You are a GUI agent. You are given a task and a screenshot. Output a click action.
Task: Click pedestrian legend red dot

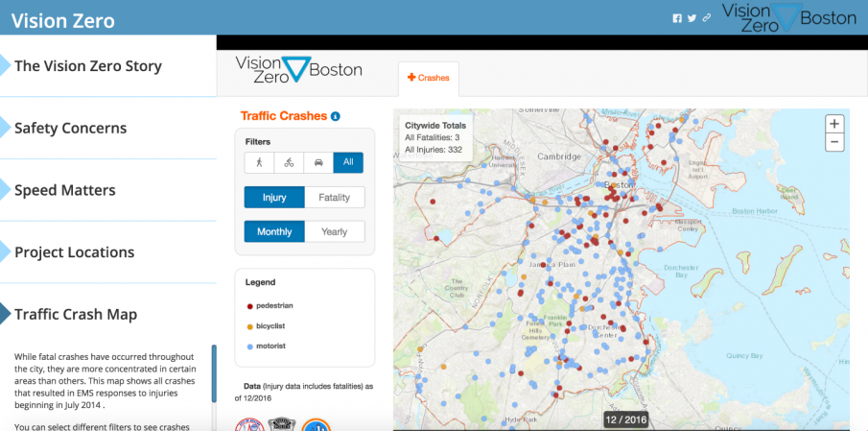[249, 306]
